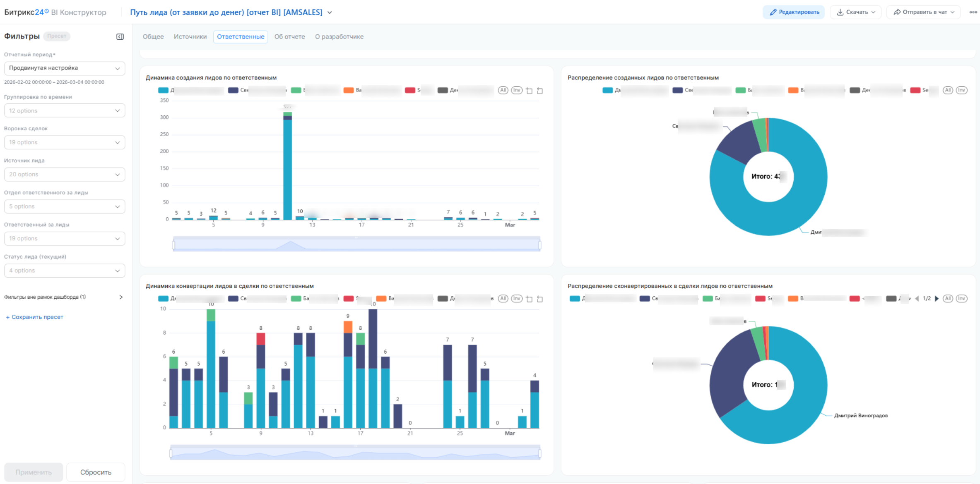Click zoom reset icon on conversion dynamics chart
This screenshot has width=980, height=484.
(x=540, y=299)
